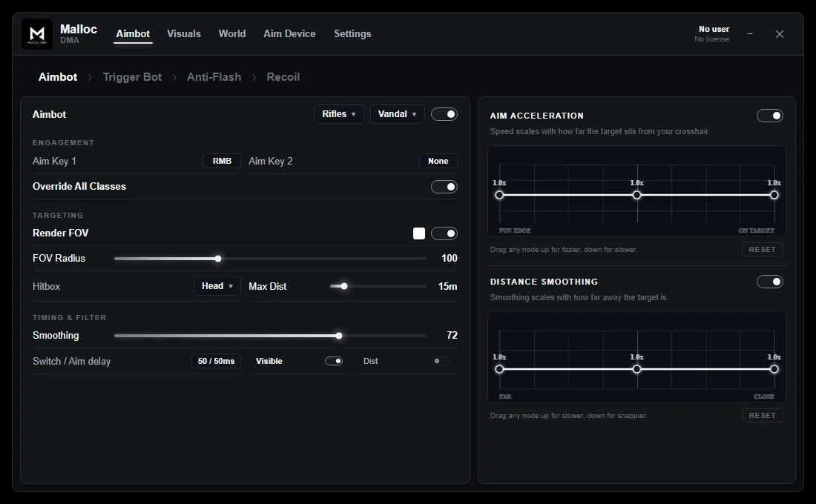This screenshot has height=504, width=816.
Task: Toggle Override All Classes switch
Action: 444,187
